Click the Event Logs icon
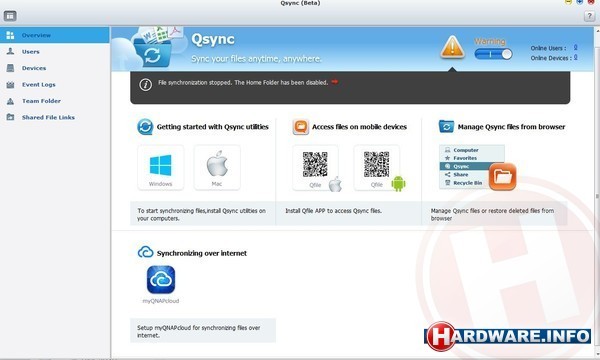This screenshot has height=360, width=600. (10, 85)
